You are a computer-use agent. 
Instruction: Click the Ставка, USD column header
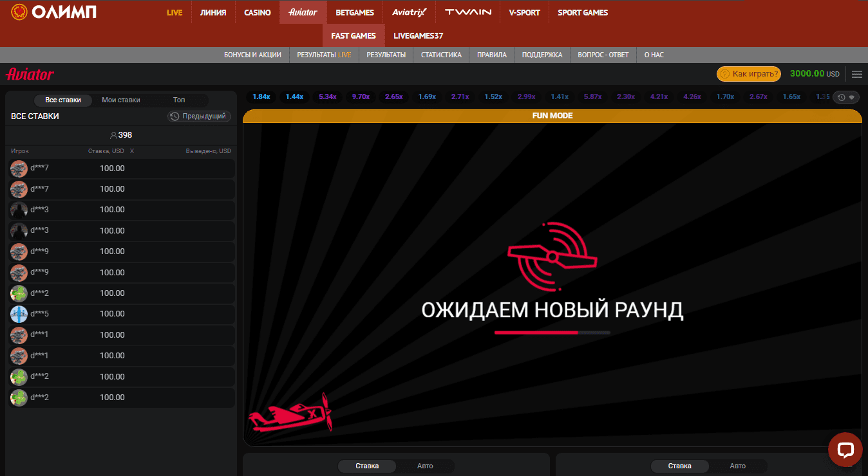pyautogui.click(x=106, y=151)
